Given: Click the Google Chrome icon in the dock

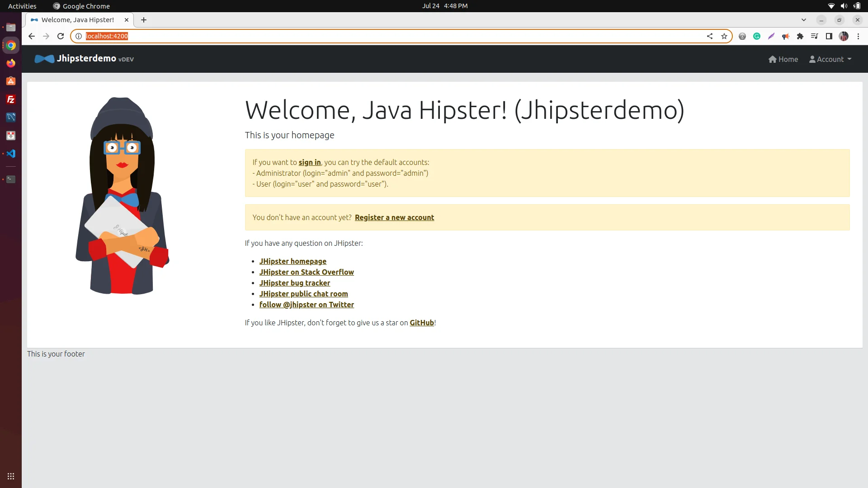Looking at the screenshot, I should (11, 45).
